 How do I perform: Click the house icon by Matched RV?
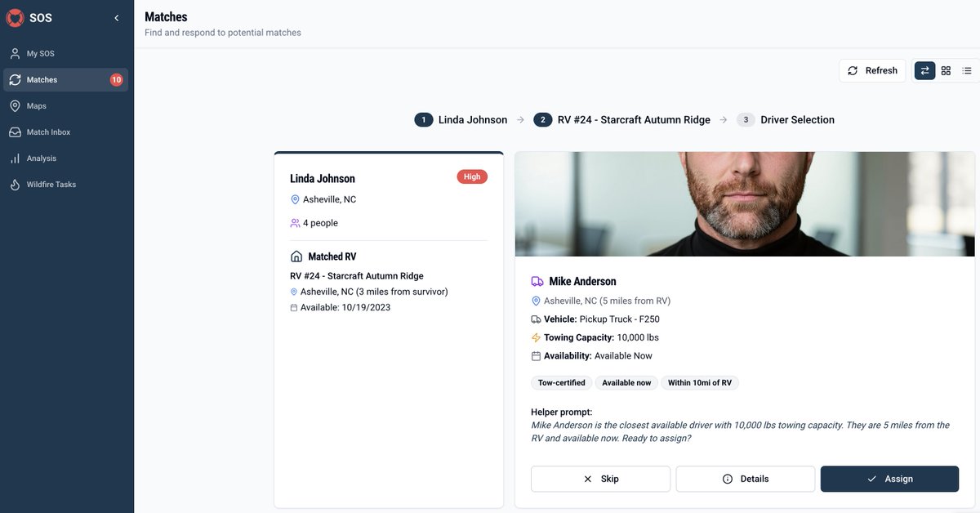click(x=296, y=256)
